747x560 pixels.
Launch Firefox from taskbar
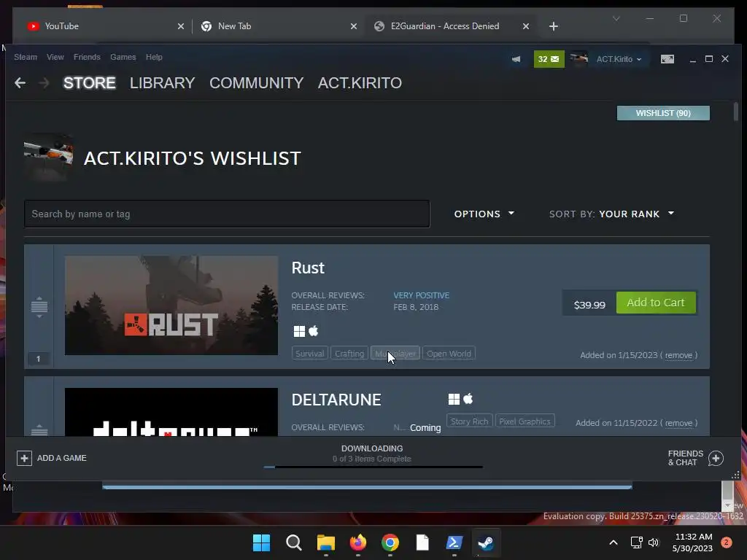click(357, 542)
